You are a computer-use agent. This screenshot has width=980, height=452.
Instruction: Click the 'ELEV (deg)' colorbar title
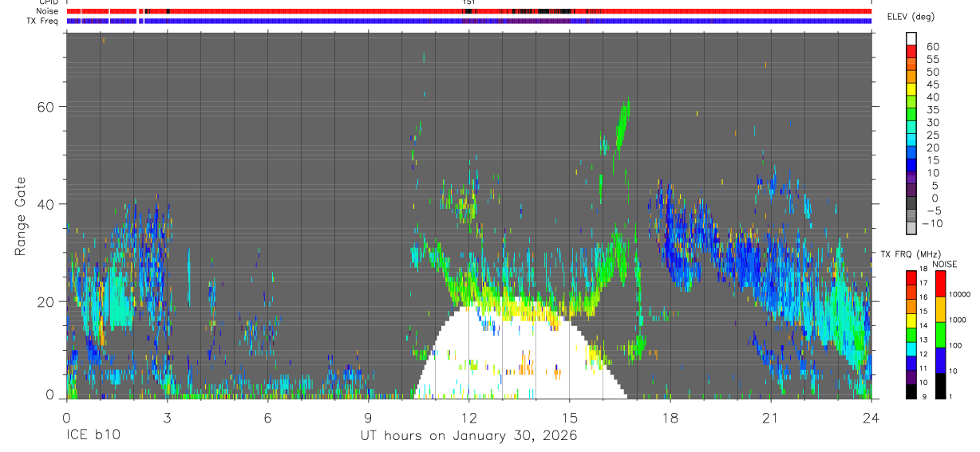pyautogui.click(x=911, y=17)
